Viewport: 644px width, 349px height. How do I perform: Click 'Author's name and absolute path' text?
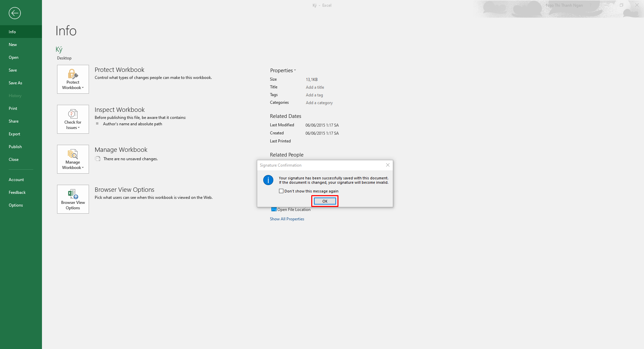[133, 124]
